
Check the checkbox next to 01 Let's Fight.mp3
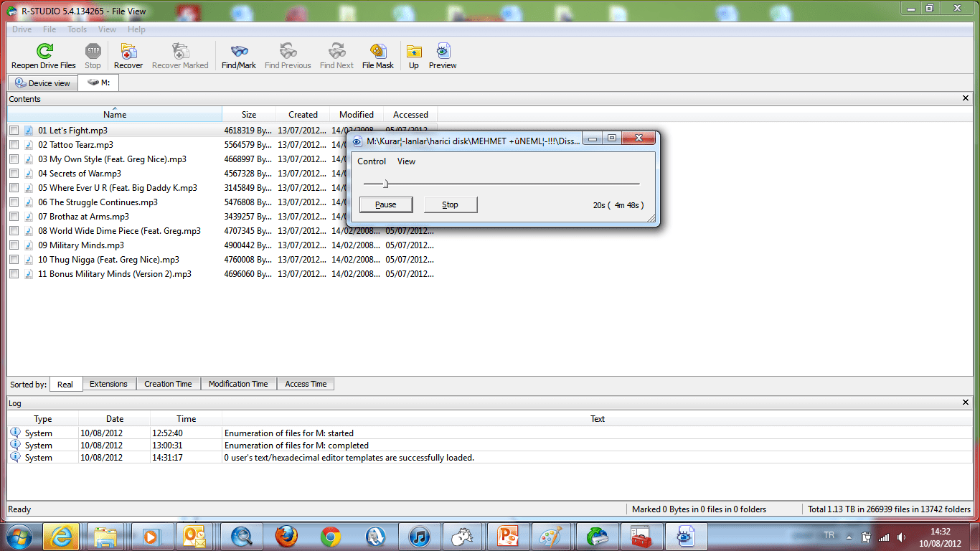(14, 130)
